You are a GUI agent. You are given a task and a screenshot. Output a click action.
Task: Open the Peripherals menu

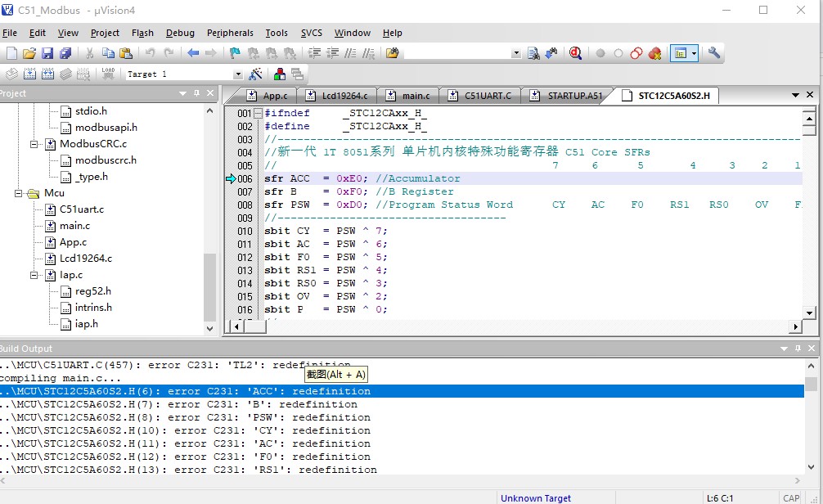[x=230, y=33]
